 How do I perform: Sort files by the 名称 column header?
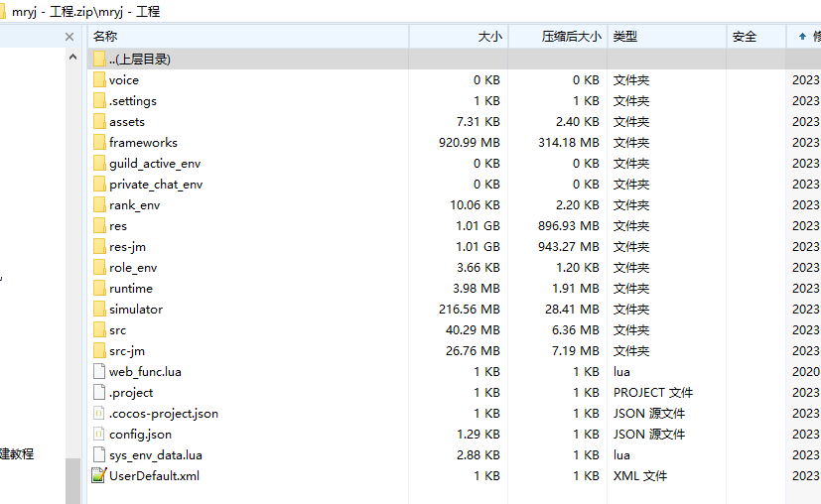(x=105, y=37)
